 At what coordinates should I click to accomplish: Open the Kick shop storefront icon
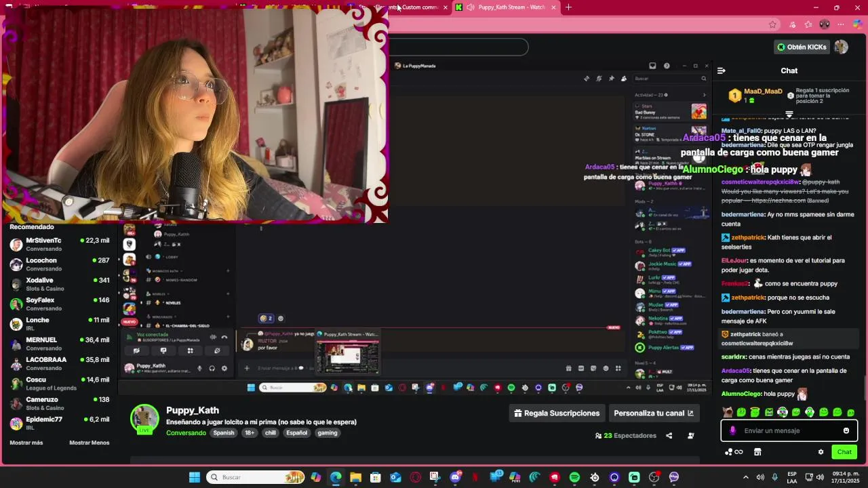coord(757,452)
